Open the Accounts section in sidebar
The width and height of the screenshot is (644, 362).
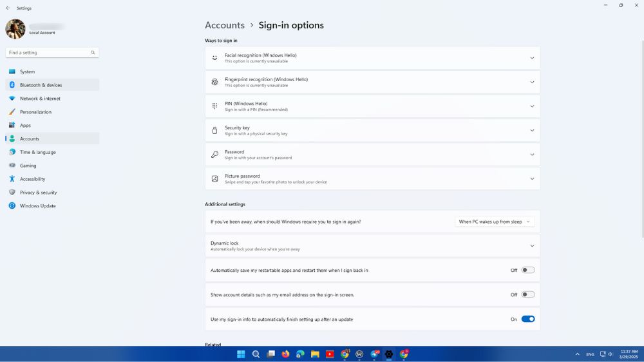click(x=52, y=138)
